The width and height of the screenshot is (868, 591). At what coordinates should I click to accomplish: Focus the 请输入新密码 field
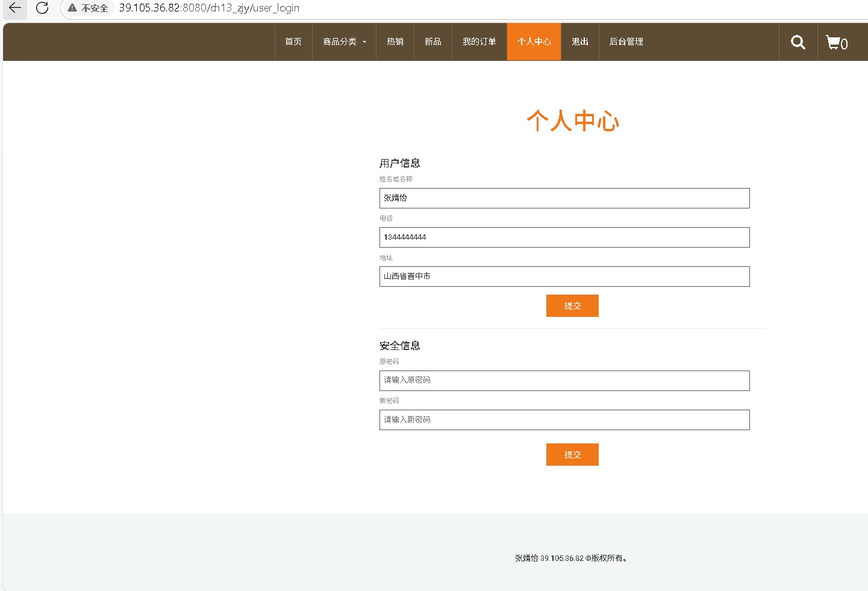pyautogui.click(x=564, y=420)
